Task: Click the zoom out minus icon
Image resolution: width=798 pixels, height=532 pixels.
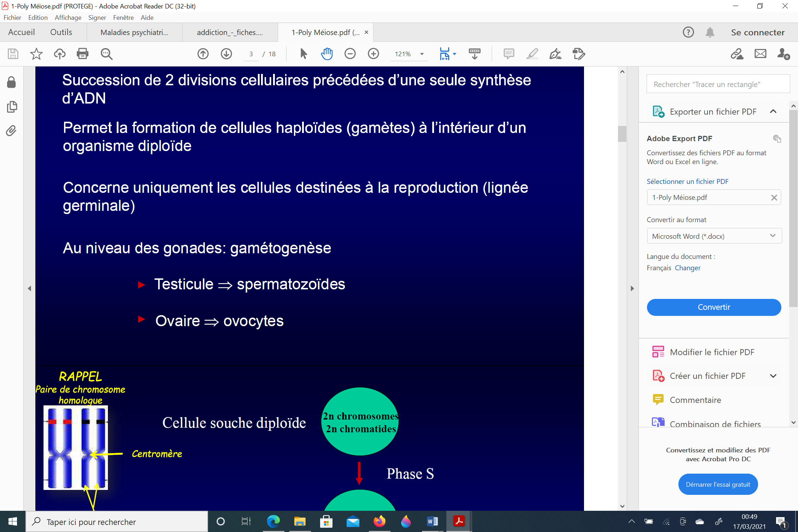Action: coord(350,54)
